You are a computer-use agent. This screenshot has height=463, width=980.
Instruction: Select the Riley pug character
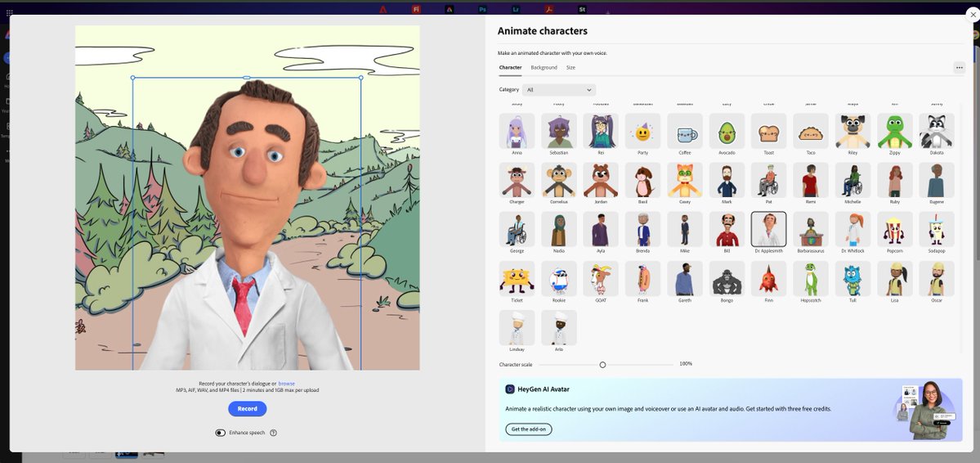(x=852, y=131)
